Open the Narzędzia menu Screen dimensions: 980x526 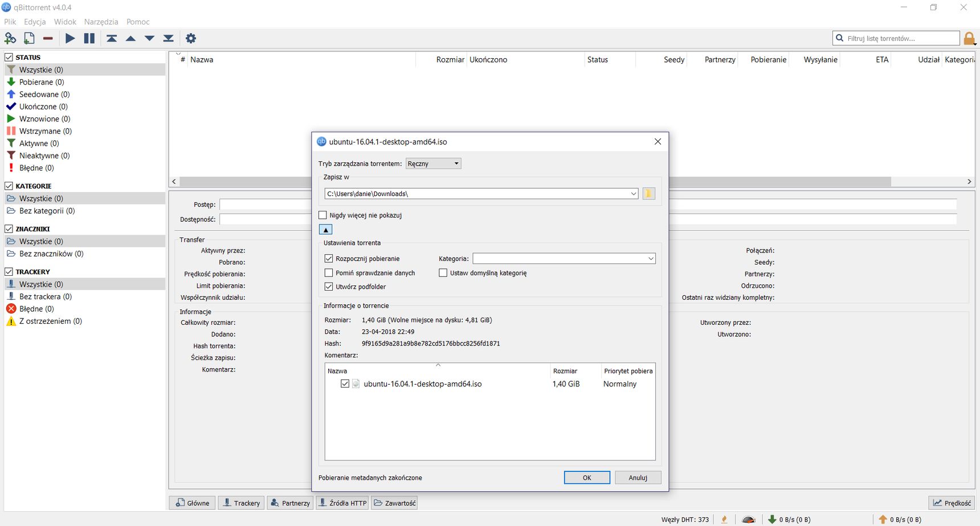point(101,22)
